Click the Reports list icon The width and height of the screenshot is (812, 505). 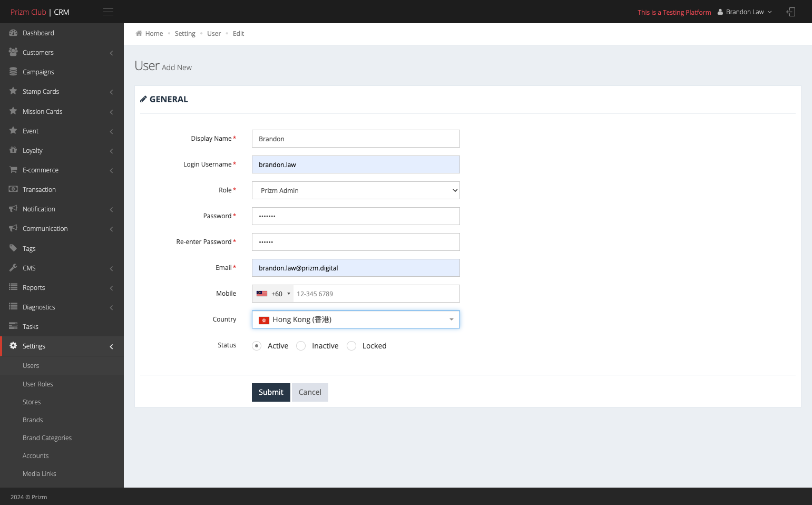click(13, 287)
